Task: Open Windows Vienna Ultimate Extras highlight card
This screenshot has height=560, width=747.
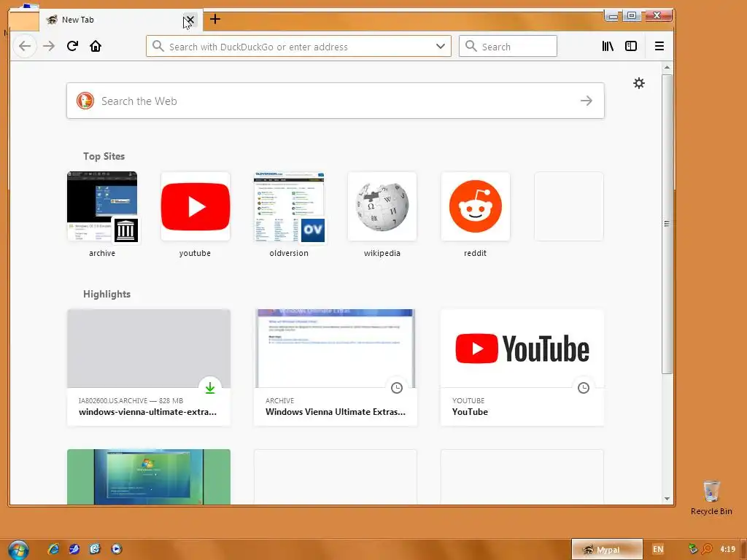Action: [x=336, y=367]
